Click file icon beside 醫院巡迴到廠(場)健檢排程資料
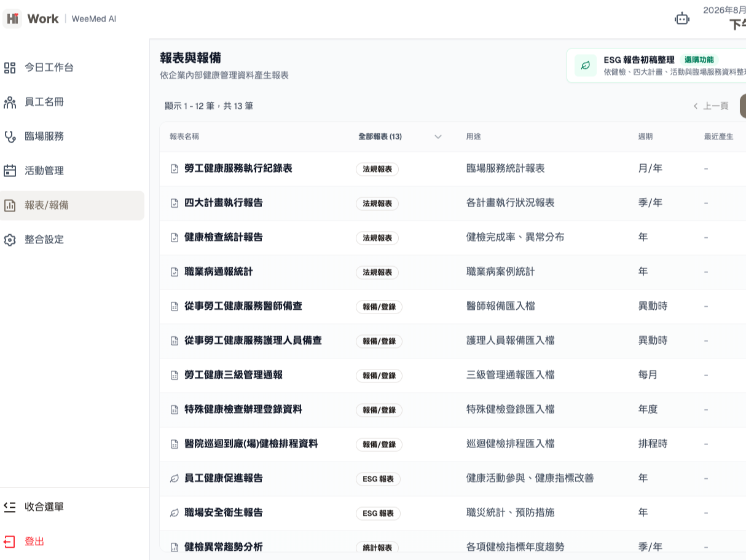 tap(174, 444)
